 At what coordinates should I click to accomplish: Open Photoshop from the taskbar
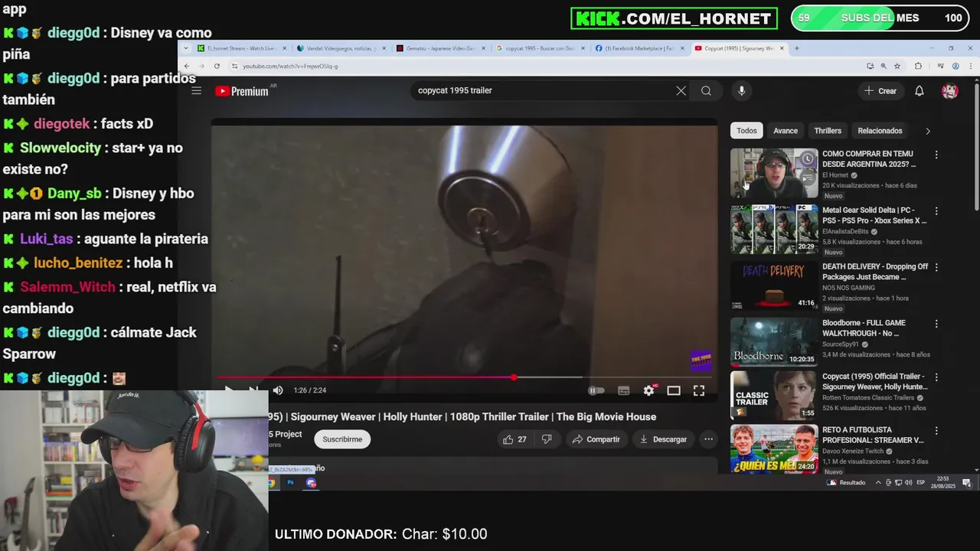[290, 483]
